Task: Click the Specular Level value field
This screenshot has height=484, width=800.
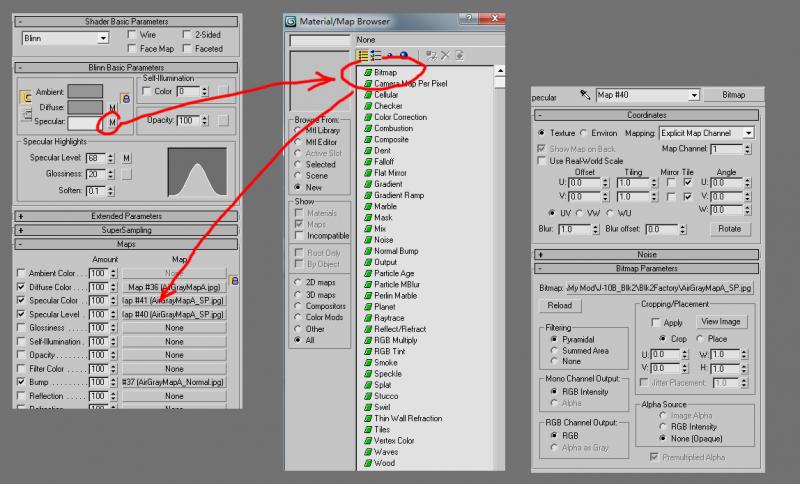Action: pos(95,158)
